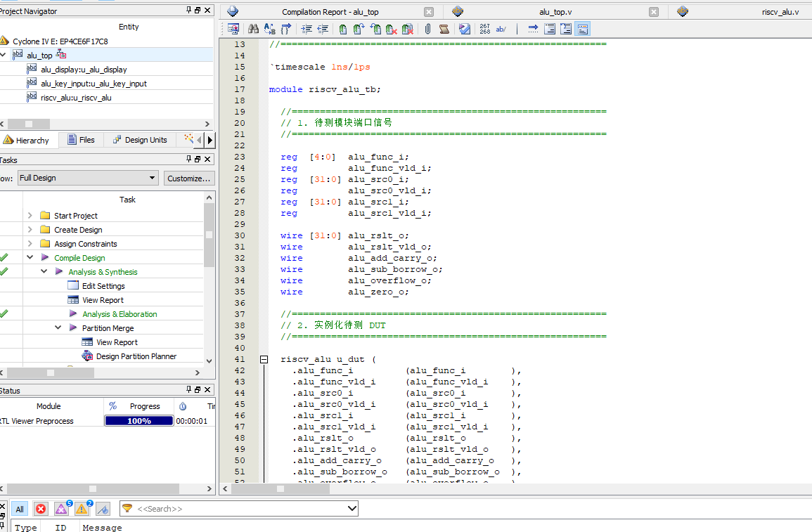Viewport: 812px width, 532px height.
Task: Open the Full Design flow dropdown
Action: (x=87, y=178)
